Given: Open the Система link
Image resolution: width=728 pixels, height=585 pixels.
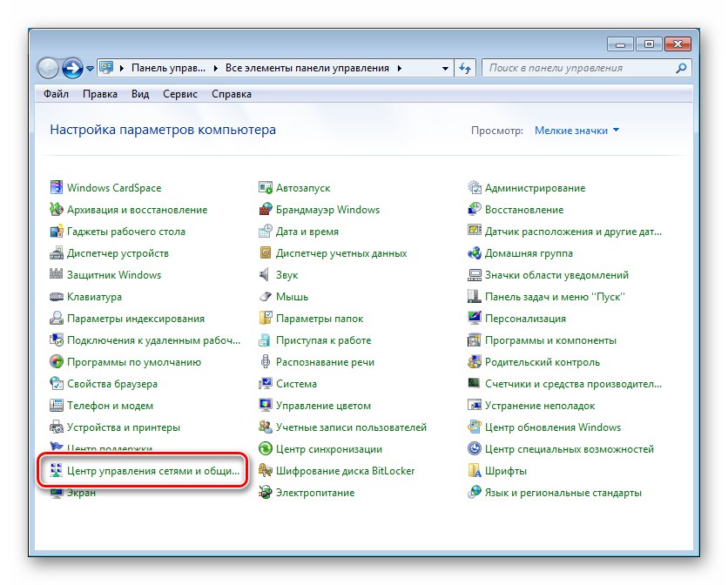Looking at the screenshot, I should (x=296, y=384).
